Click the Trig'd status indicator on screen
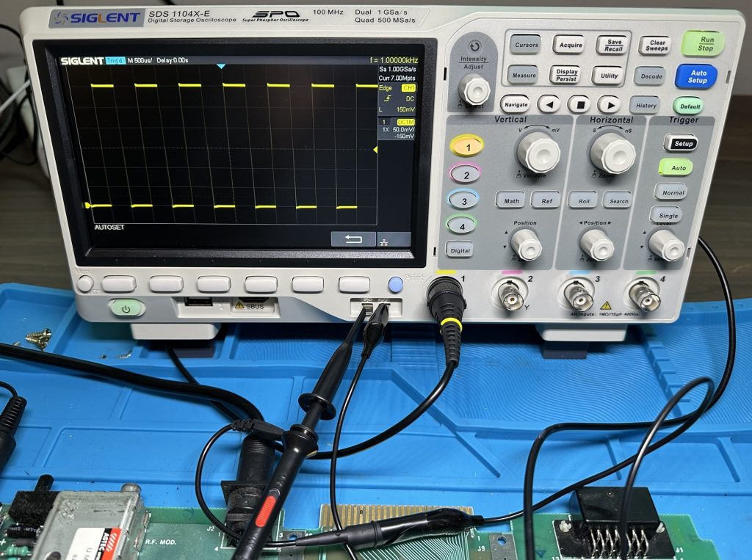Viewport: 752px width, 560px height. point(115,60)
